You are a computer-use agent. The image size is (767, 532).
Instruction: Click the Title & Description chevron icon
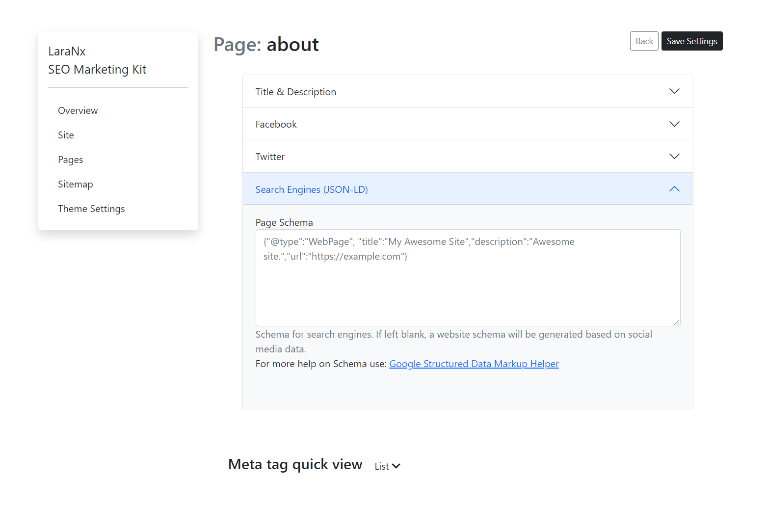(674, 91)
